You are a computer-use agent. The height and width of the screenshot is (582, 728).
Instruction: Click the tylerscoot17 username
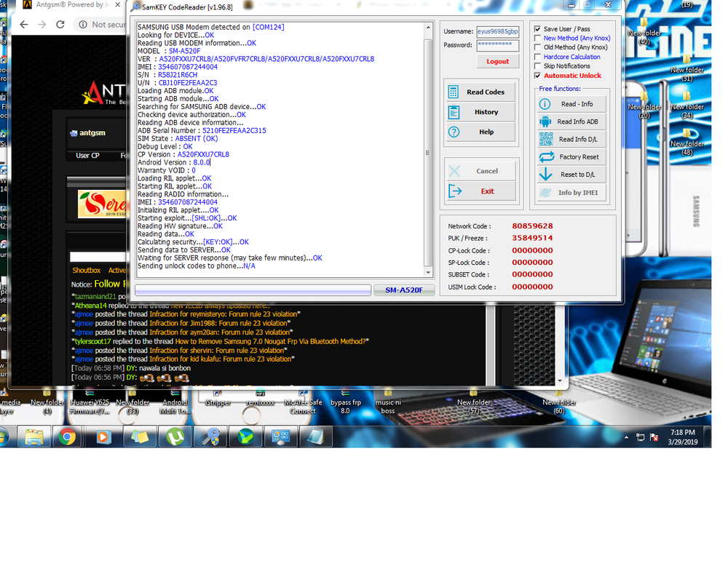[x=93, y=341]
